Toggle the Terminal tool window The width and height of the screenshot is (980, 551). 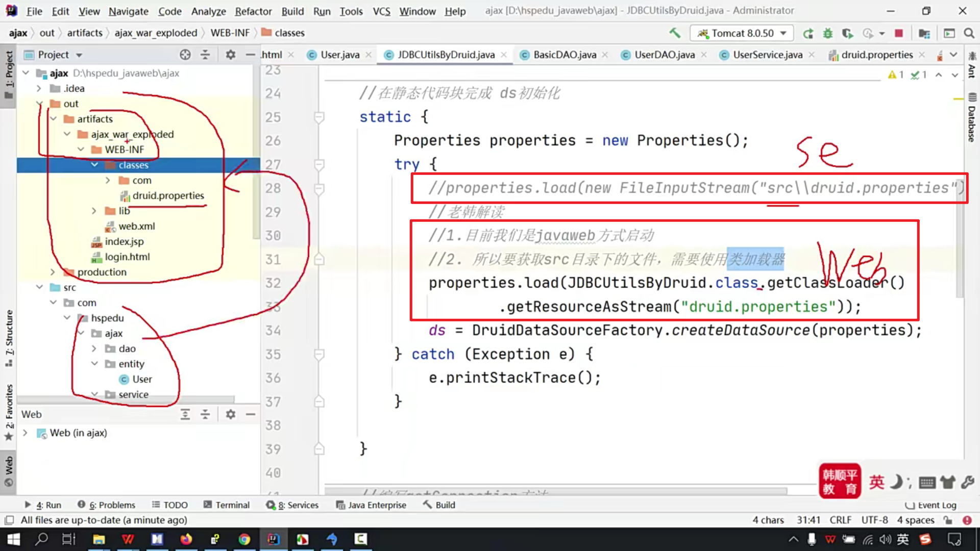(x=226, y=505)
